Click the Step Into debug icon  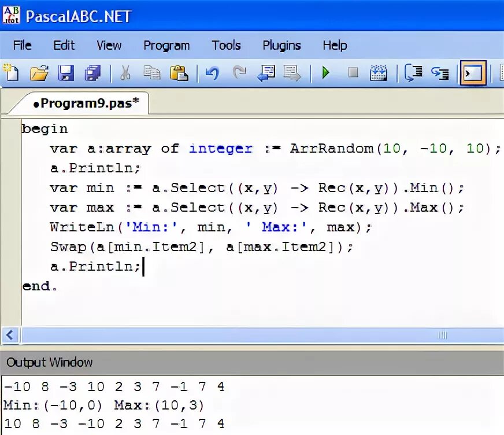coord(440,73)
